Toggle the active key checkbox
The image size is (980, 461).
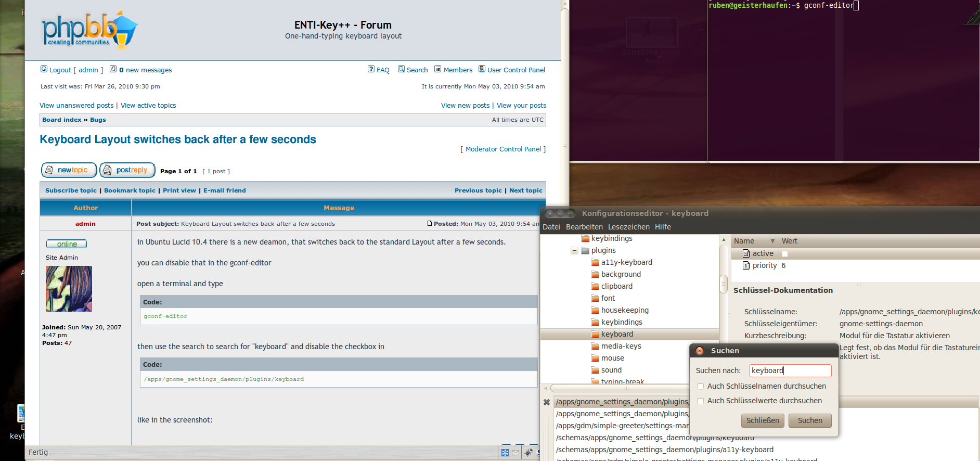tap(785, 254)
